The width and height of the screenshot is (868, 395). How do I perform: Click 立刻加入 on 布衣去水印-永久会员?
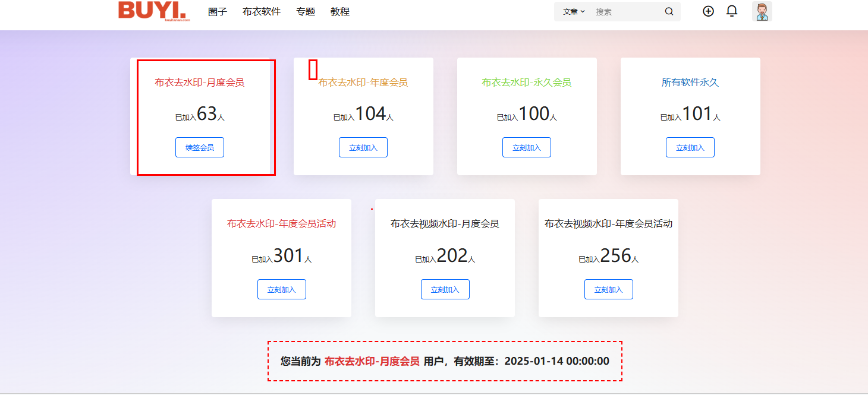[527, 147]
